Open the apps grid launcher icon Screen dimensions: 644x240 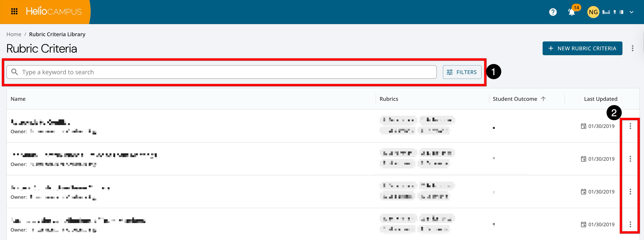[x=14, y=11]
